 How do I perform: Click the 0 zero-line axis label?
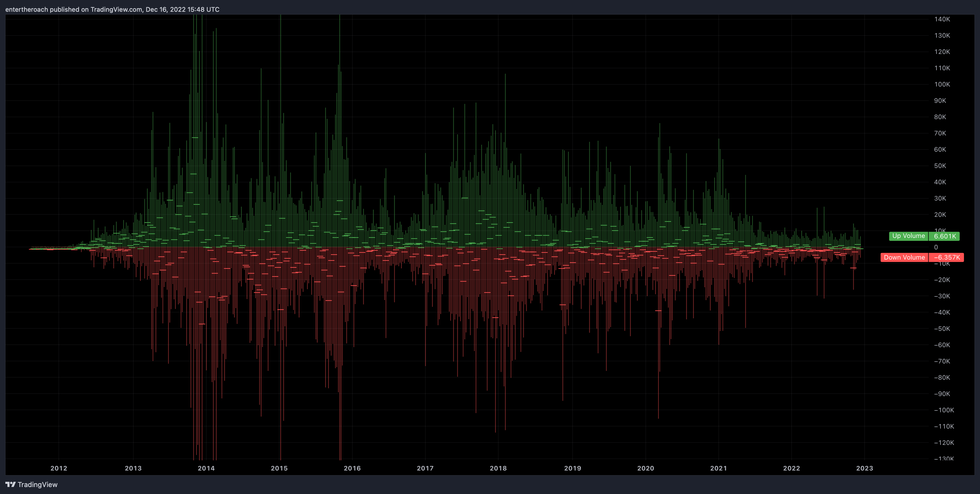(936, 247)
